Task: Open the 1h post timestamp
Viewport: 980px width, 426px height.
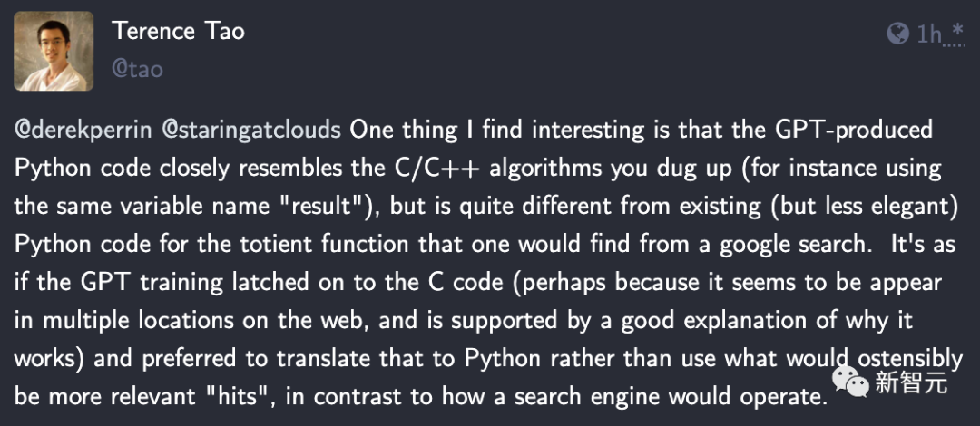Action: tap(929, 35)
